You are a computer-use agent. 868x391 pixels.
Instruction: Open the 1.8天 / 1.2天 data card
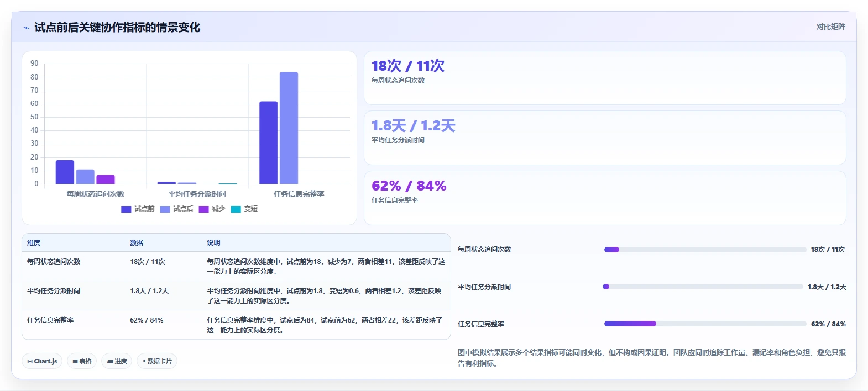coord(605,138)
